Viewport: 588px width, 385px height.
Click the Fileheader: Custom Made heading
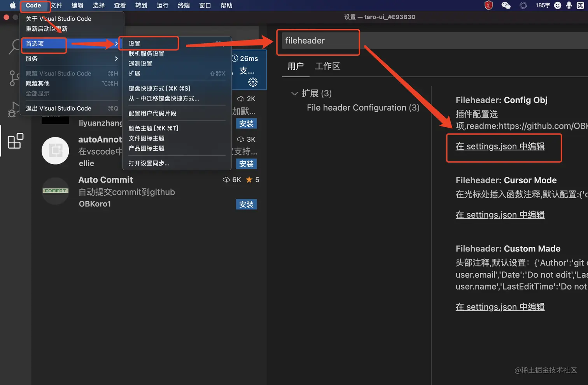tap(508, 249)
